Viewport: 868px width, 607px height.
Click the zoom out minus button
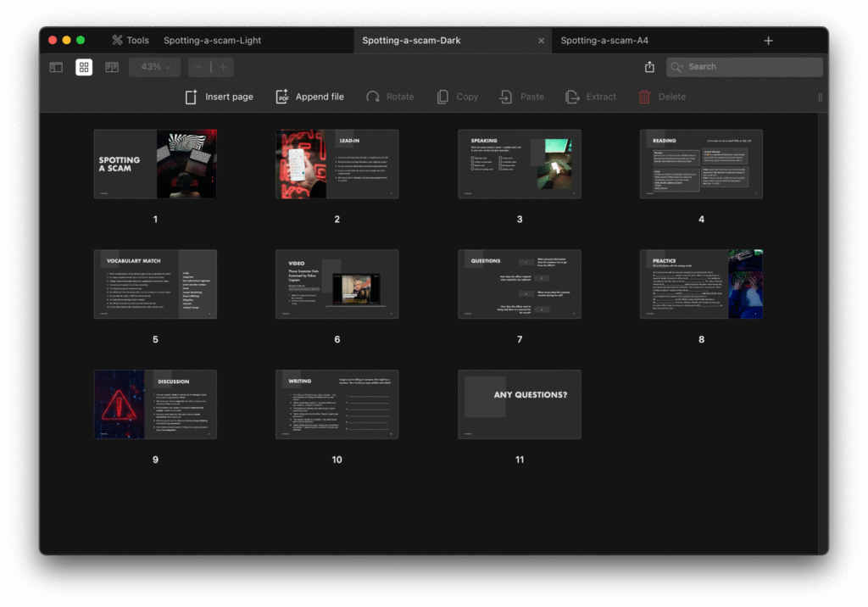tap(199, 67)
